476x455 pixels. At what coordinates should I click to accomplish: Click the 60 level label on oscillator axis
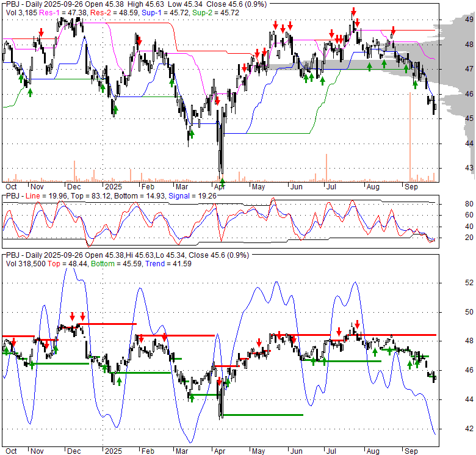tap(469, 215)
